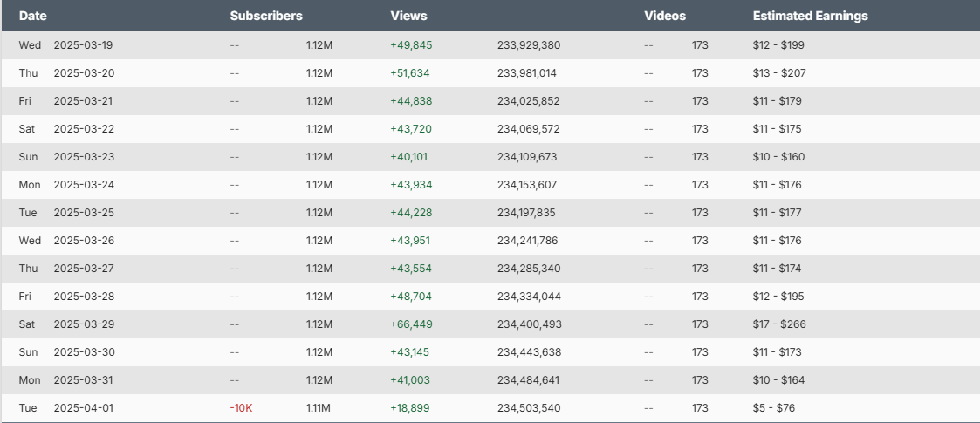
Task: Click total views 234,069,572
Action: tap(529, 129)
